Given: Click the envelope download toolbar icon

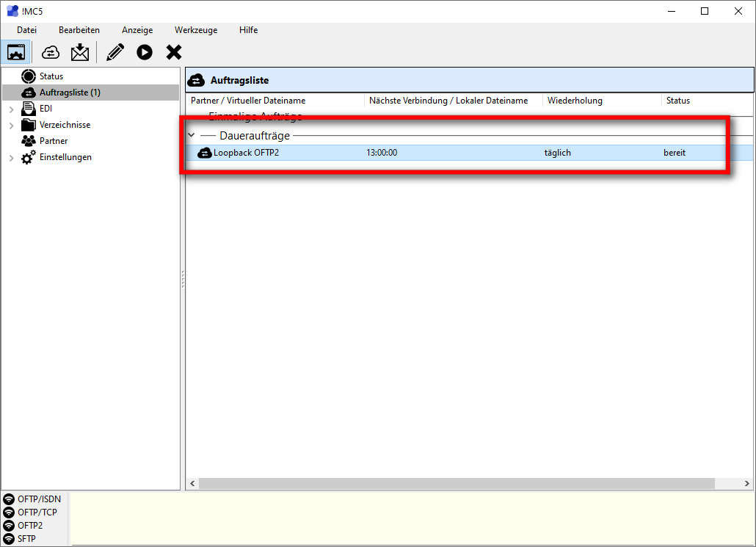Looking at the screenshot, I should [x=79, y=52].
